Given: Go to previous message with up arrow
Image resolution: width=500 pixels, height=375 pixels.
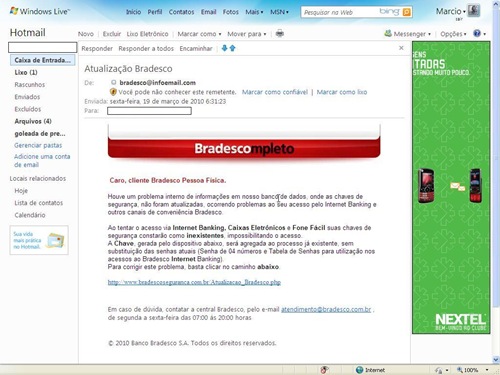Looking at the screenshot, I should tap(233, 48).
